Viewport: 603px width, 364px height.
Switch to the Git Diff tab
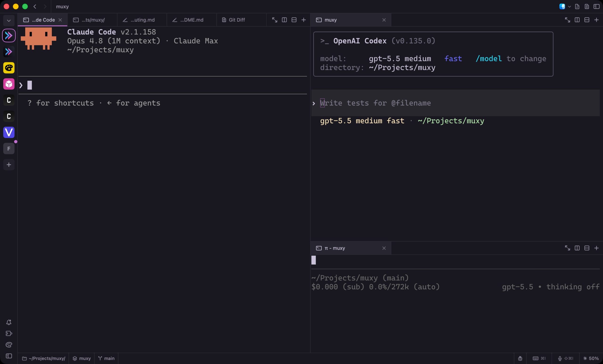pos(241,20)
